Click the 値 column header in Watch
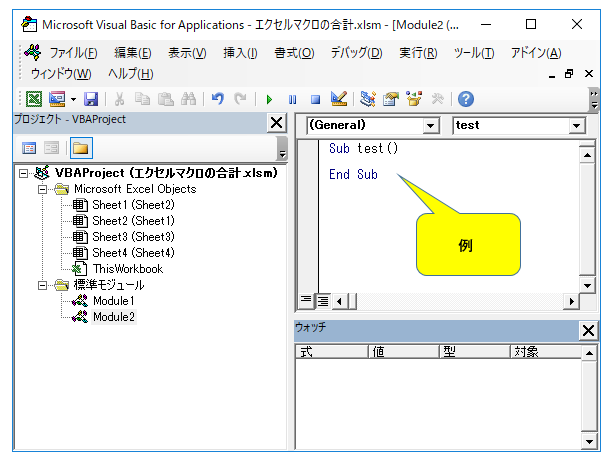 (x=403, y=352)
